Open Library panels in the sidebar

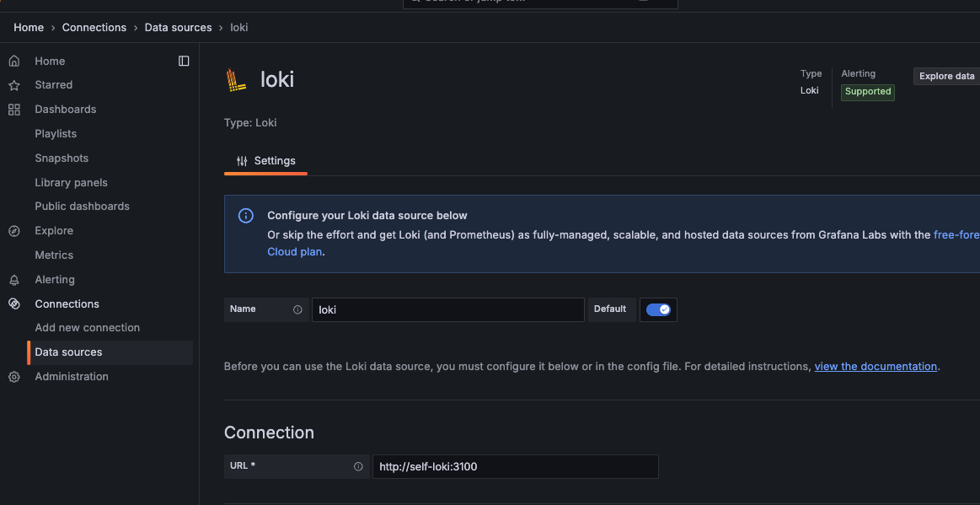point(72,182)
